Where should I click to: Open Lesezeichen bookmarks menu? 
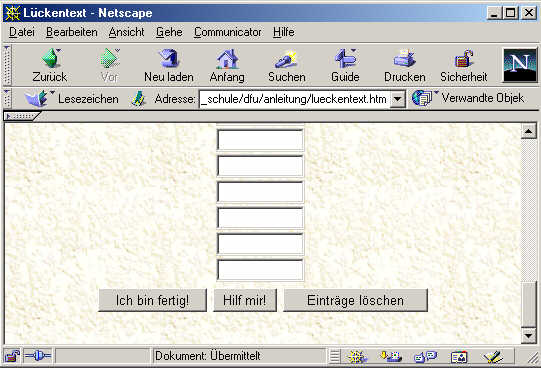71,99
